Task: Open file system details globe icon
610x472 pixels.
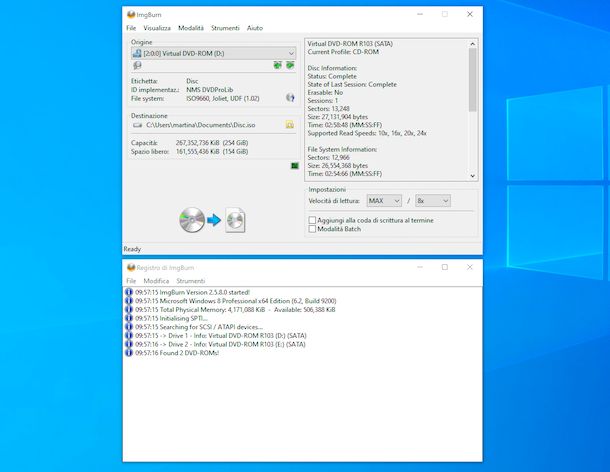Action: 290,98
